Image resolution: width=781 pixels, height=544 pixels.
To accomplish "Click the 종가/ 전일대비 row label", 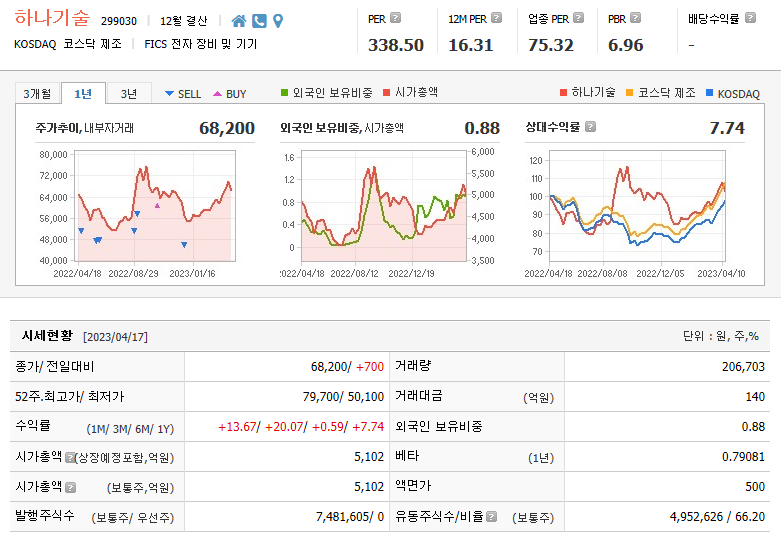I will (55, 367).
